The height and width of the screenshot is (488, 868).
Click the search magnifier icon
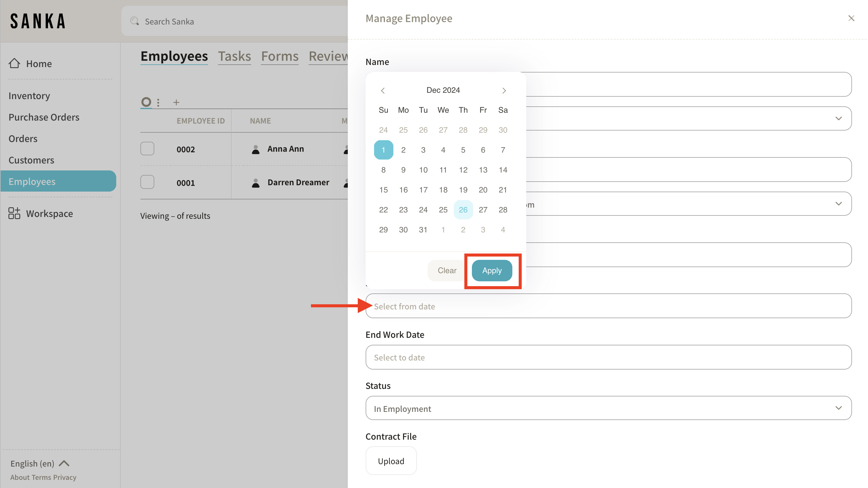(x=134, y=21)
